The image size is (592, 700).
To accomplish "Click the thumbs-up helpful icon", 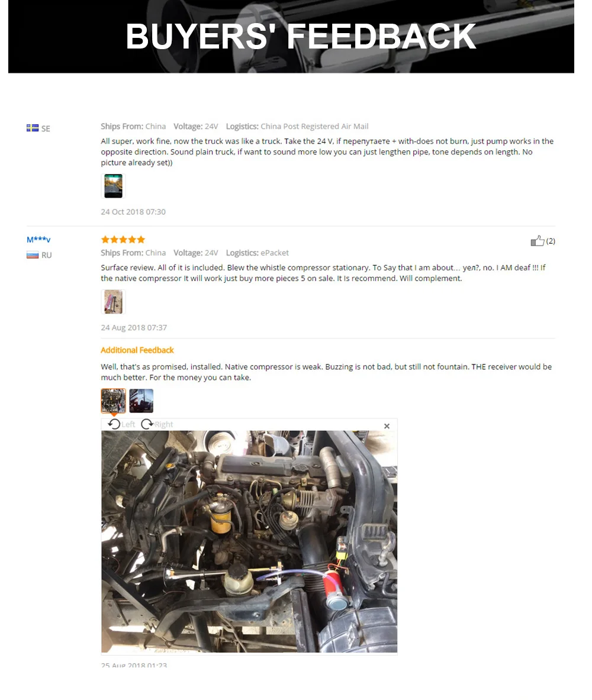I will click(537, 241).
